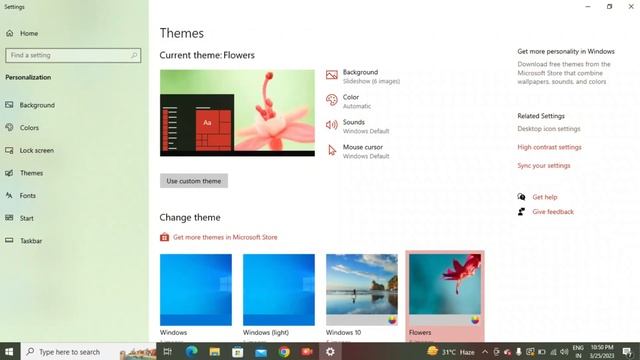Open the network tray icon
640x360 pixels.
pos(553,352)
